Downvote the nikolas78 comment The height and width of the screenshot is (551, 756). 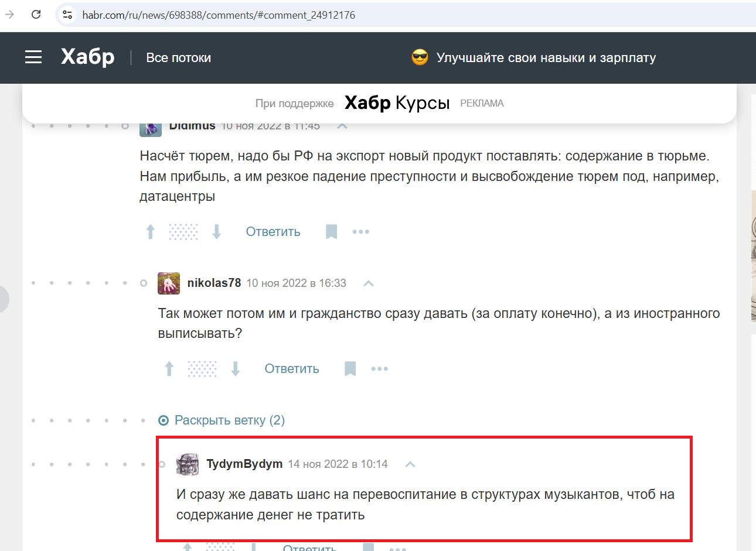coord(236,369)
